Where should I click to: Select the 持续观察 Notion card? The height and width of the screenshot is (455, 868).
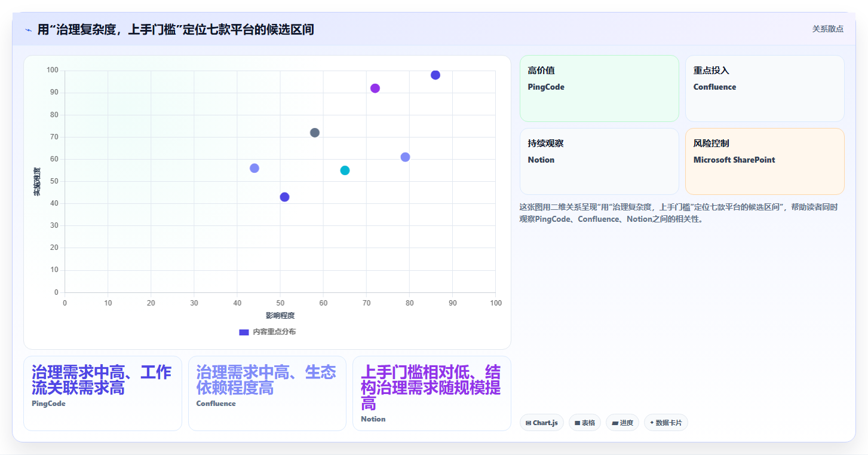(599, 161)
